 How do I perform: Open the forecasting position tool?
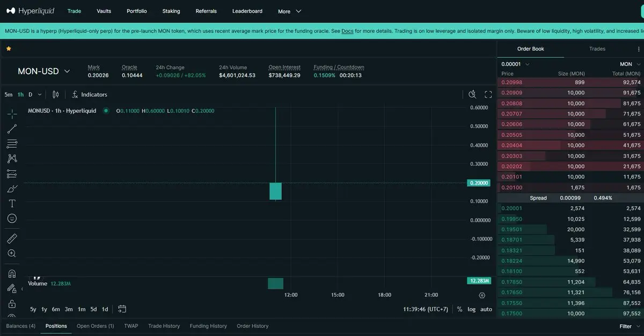12,174
